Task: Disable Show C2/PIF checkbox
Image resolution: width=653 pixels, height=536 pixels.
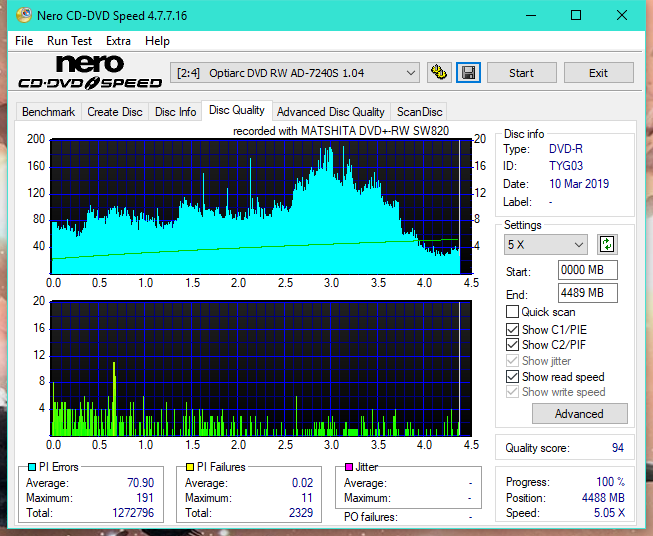Action: (512, 345)
